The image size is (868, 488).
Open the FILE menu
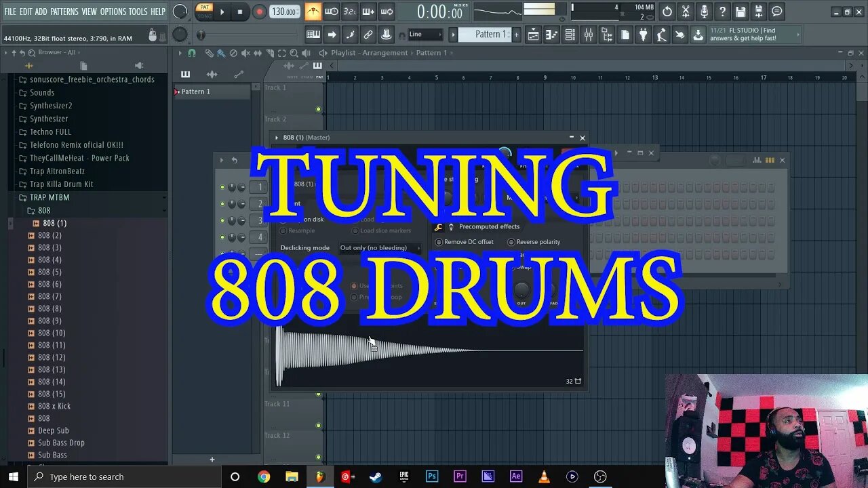pyautogui.click(x=10, y=12)
